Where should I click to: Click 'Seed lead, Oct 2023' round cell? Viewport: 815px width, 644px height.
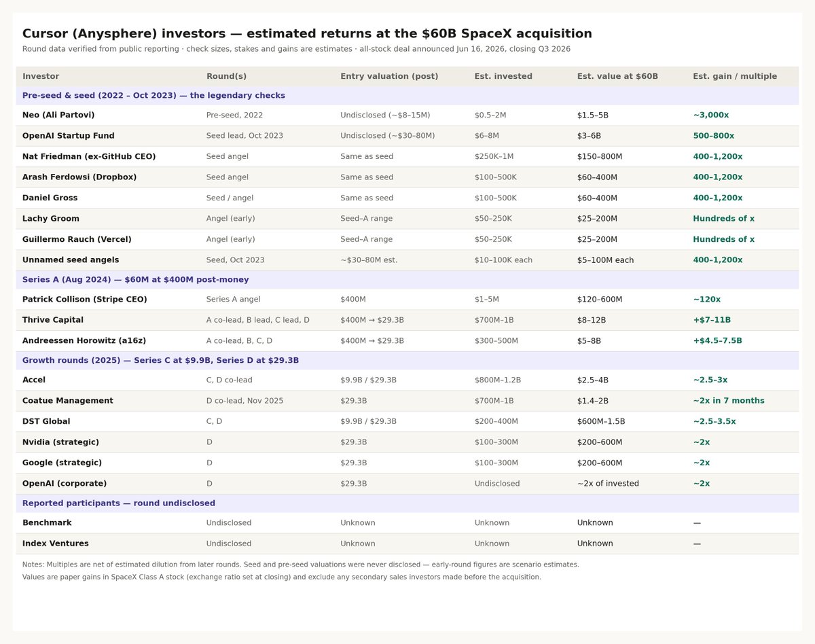tap(244, 136)
